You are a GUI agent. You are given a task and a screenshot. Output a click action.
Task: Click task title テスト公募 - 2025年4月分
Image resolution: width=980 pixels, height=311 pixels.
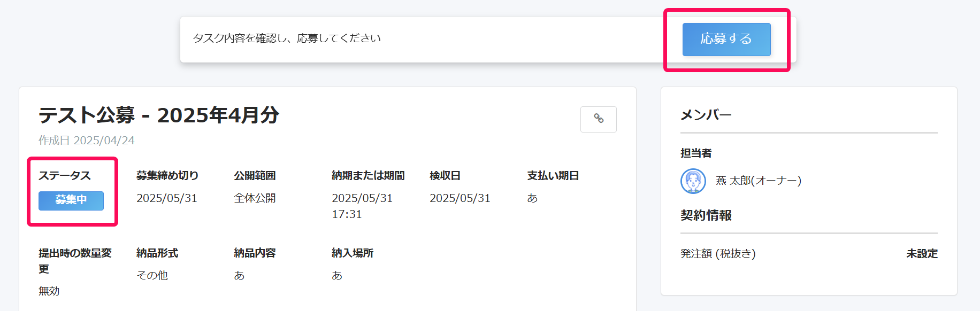pyautogui.click(x=159, y=115)
